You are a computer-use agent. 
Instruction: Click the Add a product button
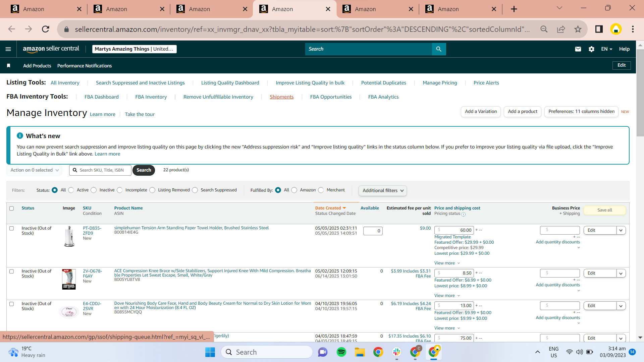pos(523,112)
